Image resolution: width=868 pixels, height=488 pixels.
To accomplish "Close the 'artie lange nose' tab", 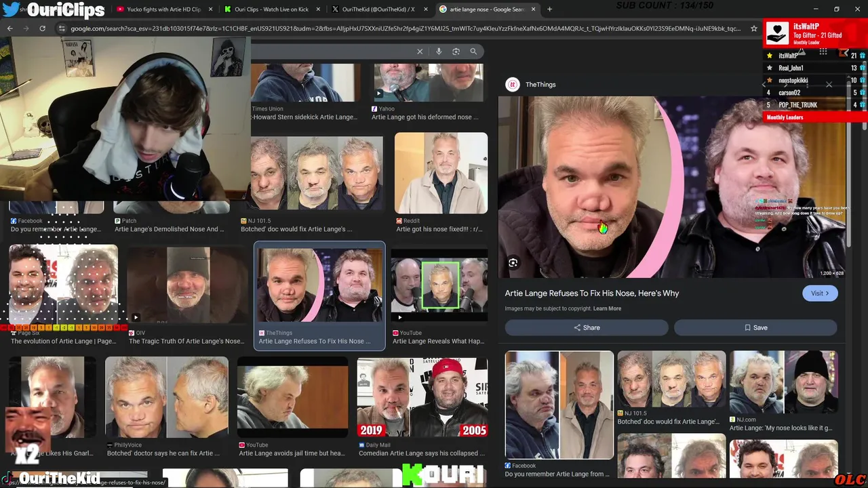I will [x=533, y=9].
